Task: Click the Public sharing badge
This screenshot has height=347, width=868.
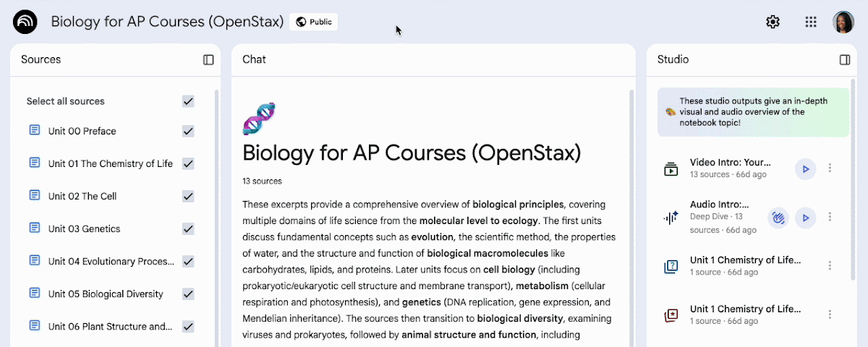Action: 314,22
